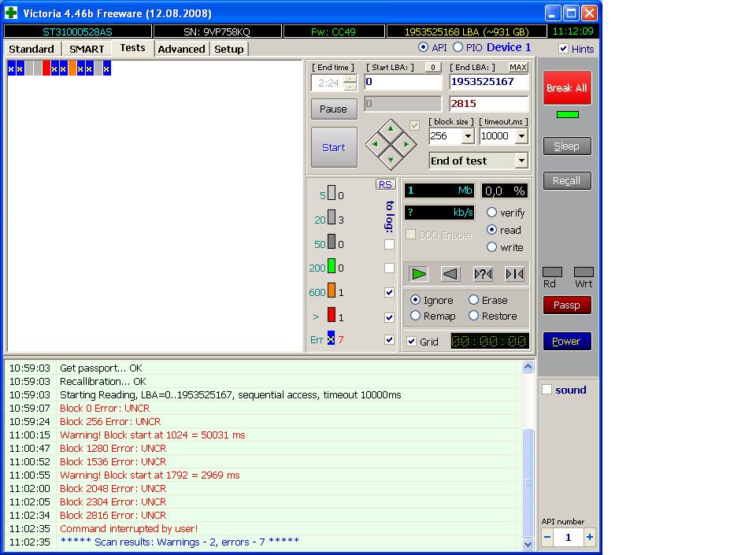
Task: Click the Rd indicator lamp
Action: (x=552, y=272)
